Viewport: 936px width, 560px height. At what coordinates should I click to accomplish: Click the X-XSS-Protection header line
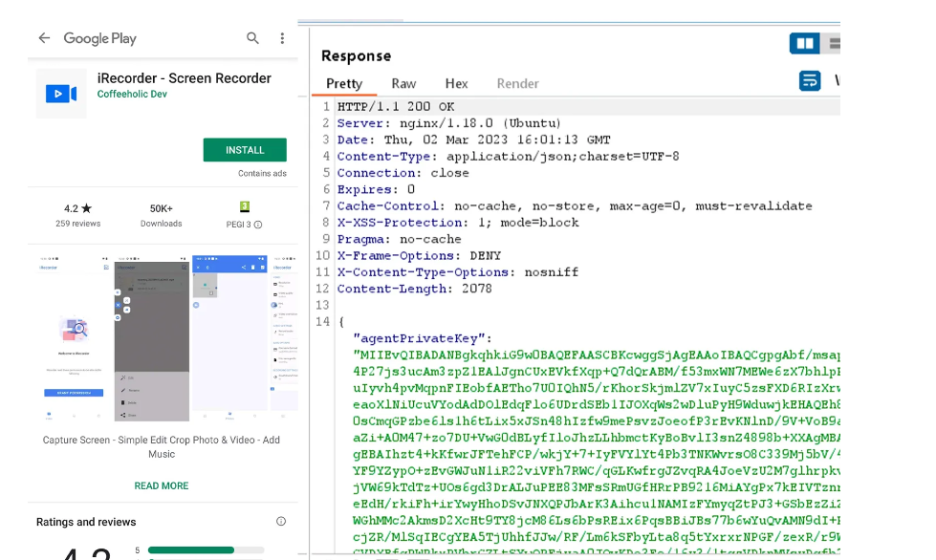tap(458, 223)
